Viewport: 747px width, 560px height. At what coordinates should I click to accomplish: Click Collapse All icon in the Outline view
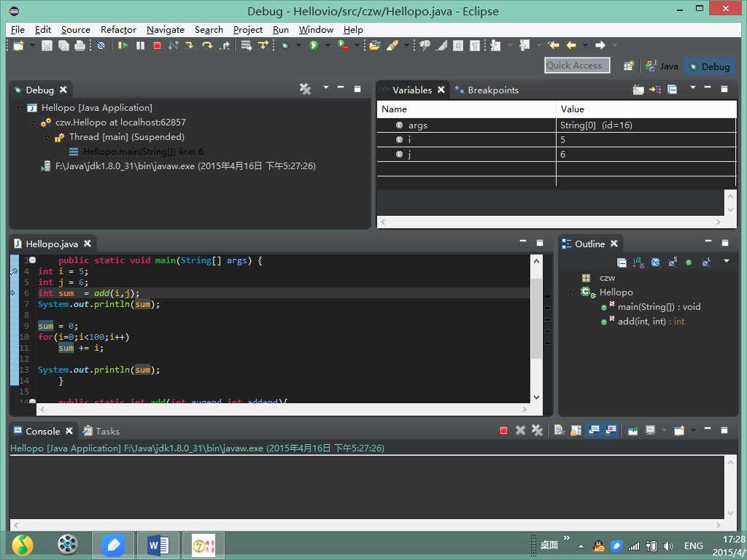coord(622,262)
